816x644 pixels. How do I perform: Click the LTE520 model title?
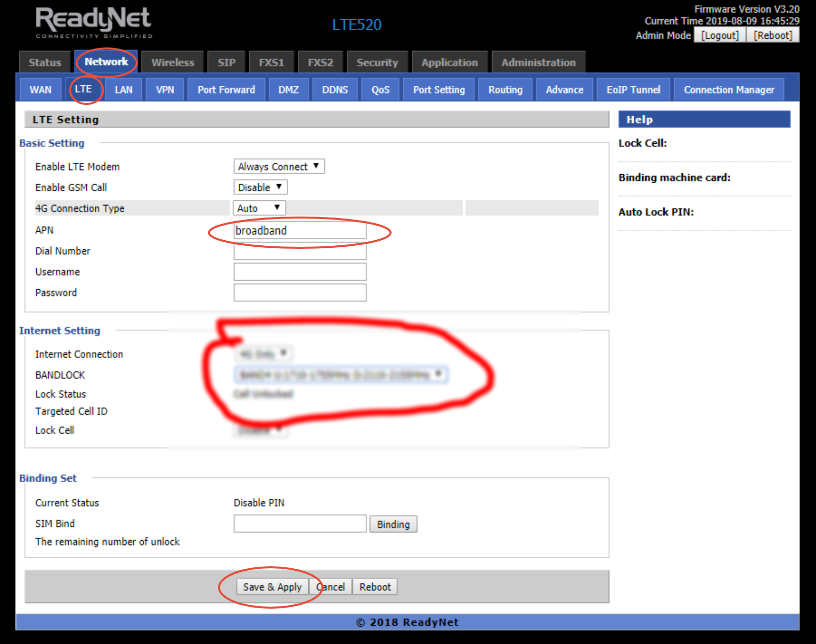pos(357,25)
